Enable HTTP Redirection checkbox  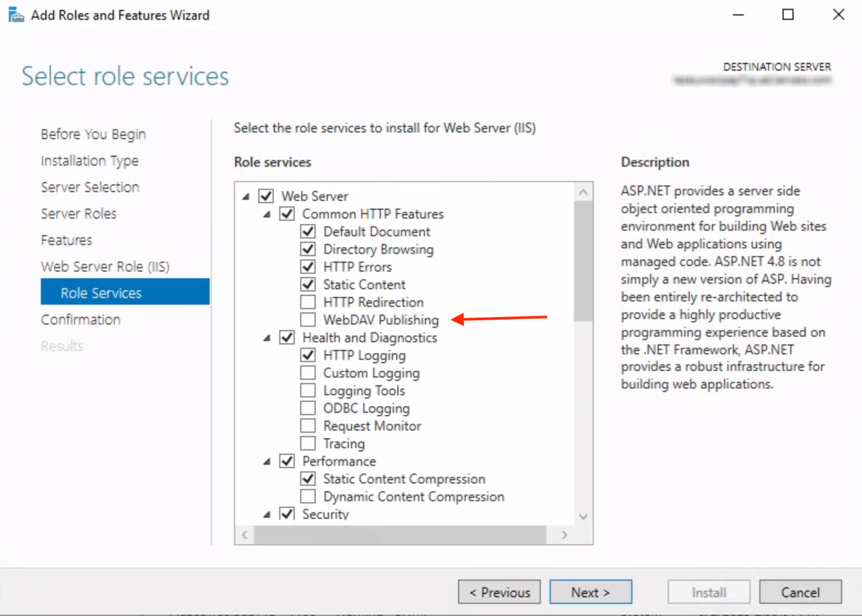point(308,302)
